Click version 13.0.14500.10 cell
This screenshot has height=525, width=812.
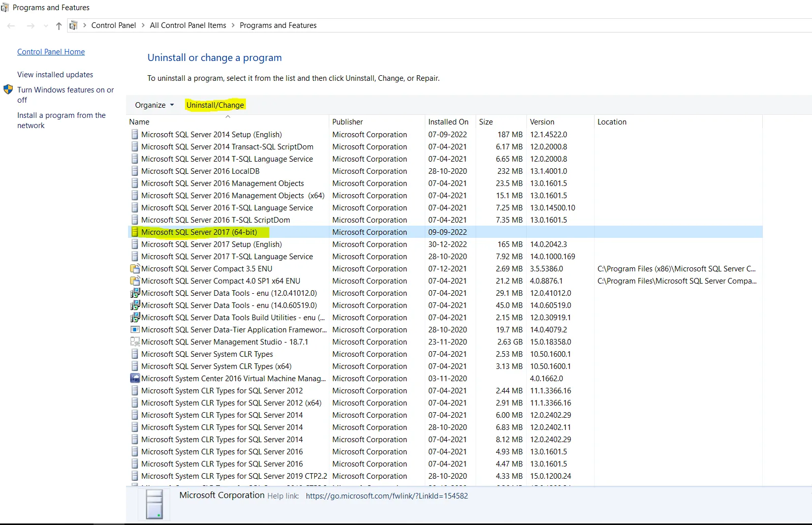click(552, 208)
